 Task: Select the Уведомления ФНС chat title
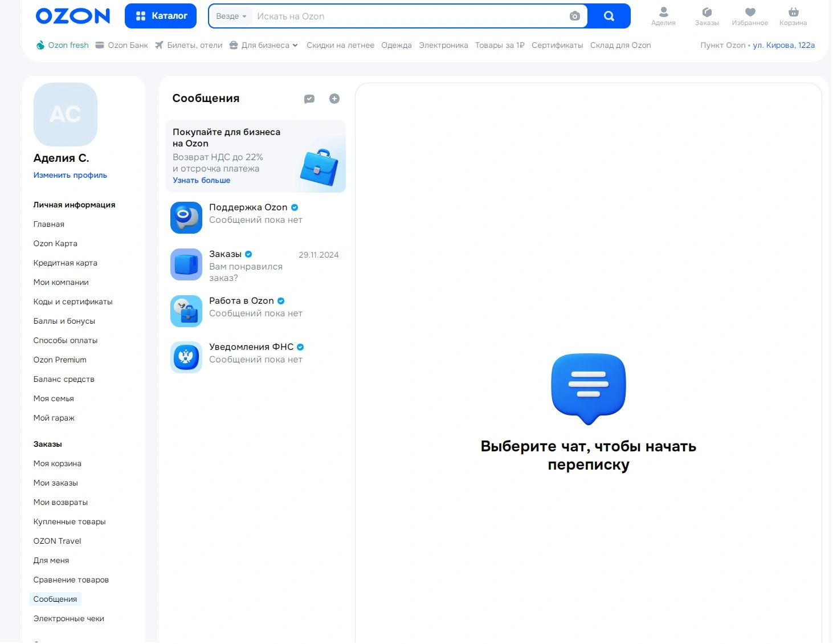tap(251, 347)
